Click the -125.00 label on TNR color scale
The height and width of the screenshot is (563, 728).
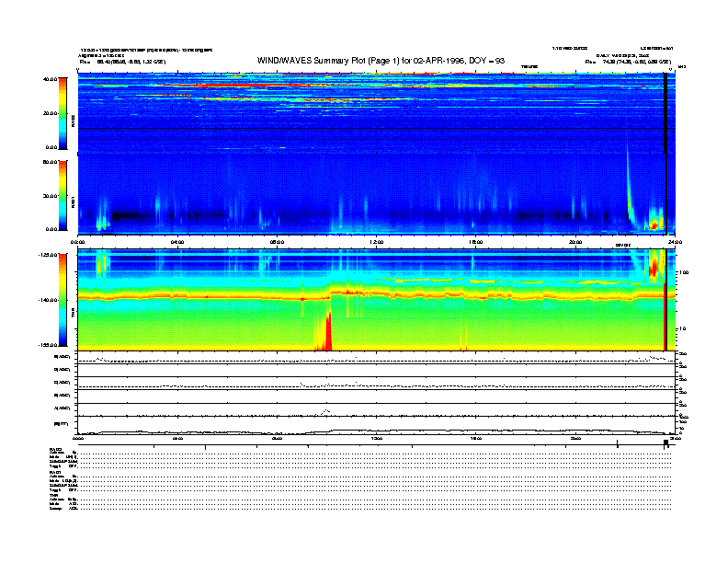48,255
